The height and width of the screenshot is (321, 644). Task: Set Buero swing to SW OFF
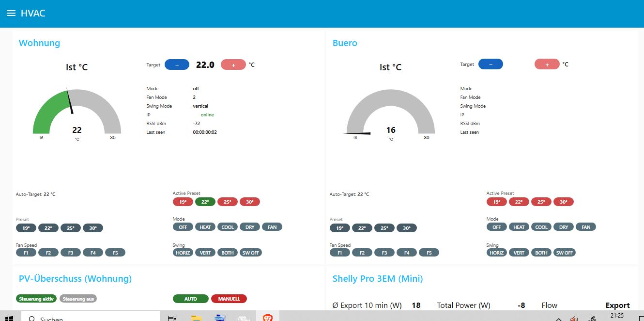(x=564, y=253)
